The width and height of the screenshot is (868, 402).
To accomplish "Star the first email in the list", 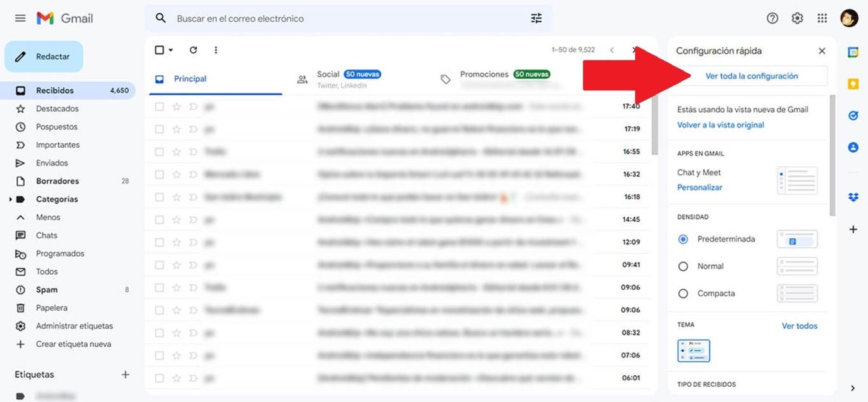I will pos(176,106).
